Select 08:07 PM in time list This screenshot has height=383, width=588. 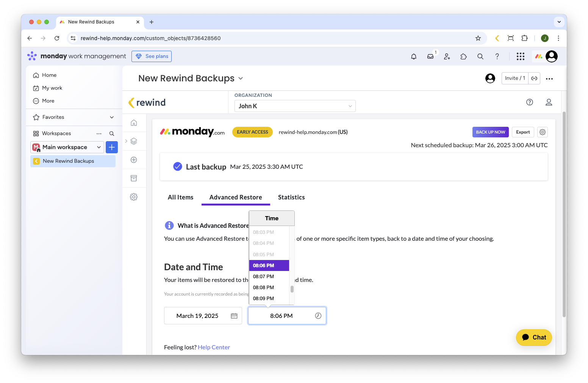(269, 277)
